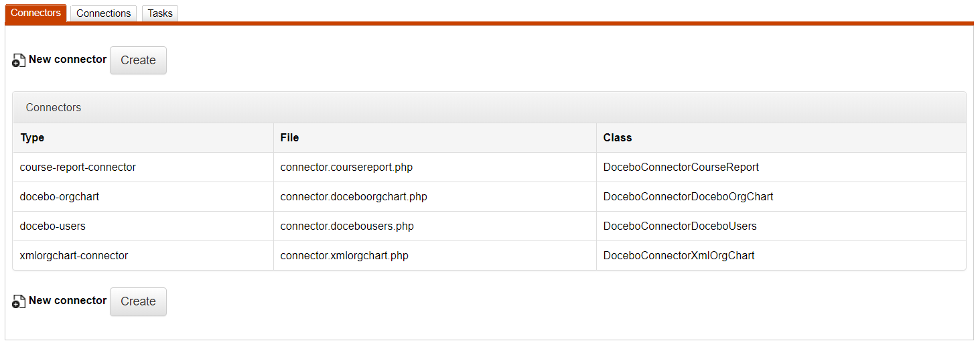Select the Connectors tab
Viewport: 980px width, 349px height.
(x=36, y=13)
